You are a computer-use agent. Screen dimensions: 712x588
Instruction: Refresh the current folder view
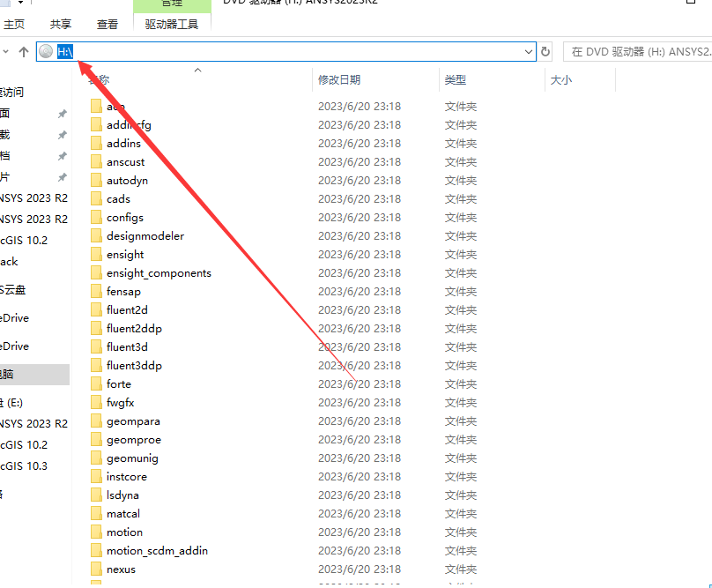point(545,52)
